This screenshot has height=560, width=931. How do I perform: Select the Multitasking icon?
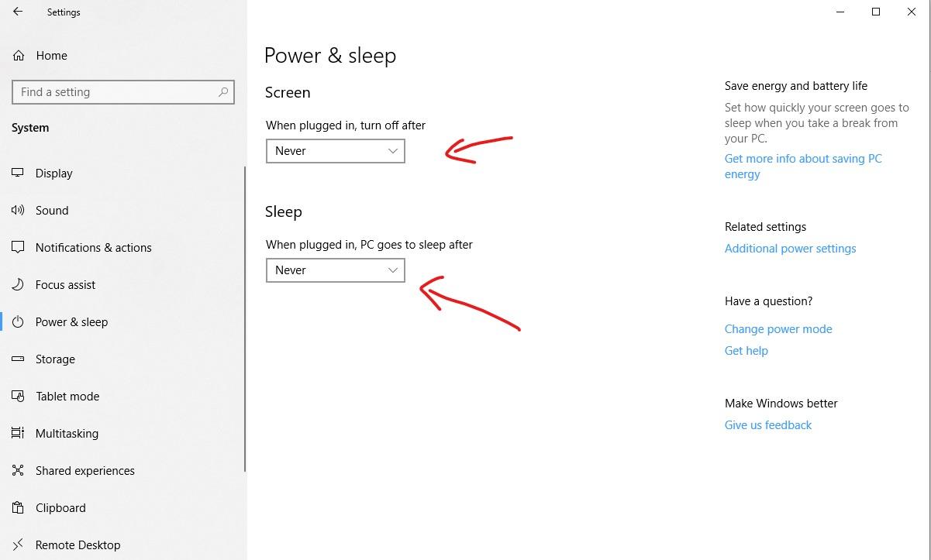coord(18,434)
